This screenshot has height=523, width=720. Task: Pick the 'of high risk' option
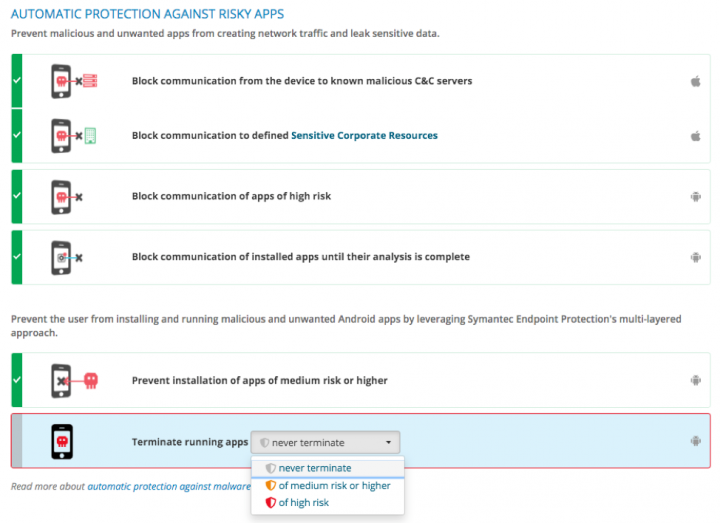[x=303, y=502]
